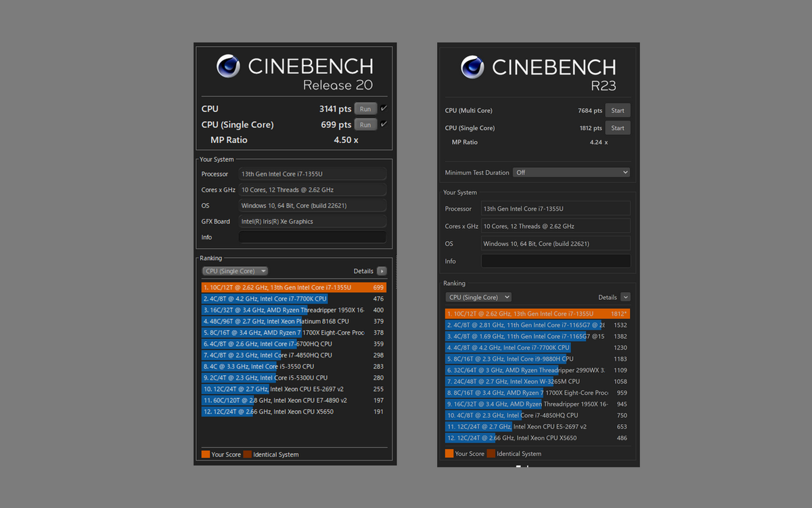Select the i9-9880H entry in R23 ranking
This screenshot has height=508, width=812.
tap(528, 359)
